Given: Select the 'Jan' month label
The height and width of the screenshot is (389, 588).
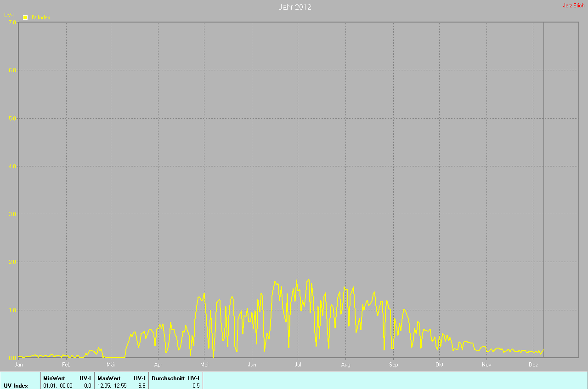Looking at the screenshot, I should click(19, 365).
